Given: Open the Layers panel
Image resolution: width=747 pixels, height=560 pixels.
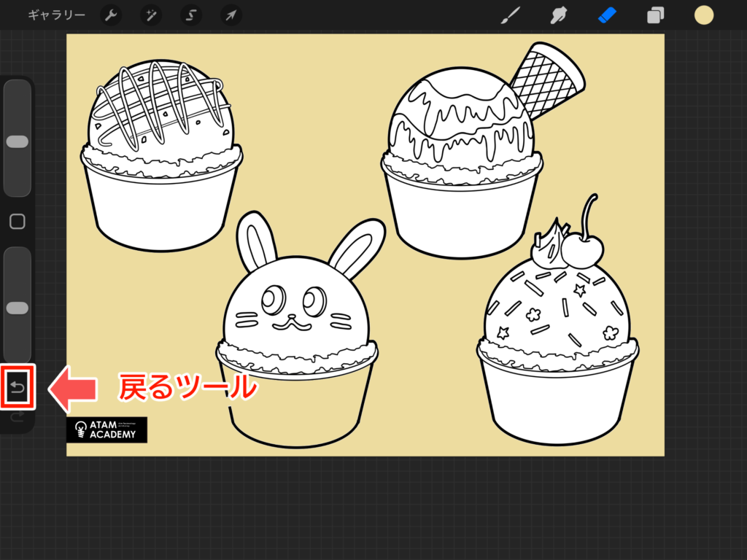Looking at the screenshot, I should [x=656, y=15].
